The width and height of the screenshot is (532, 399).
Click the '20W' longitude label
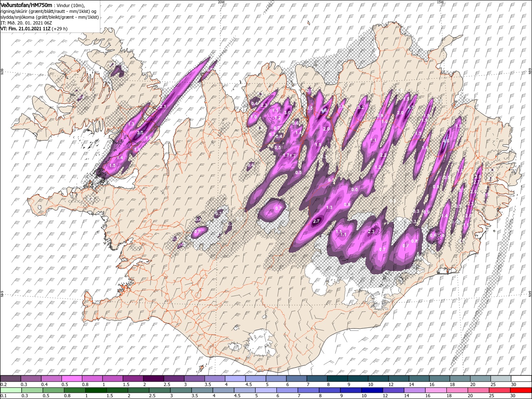coord(221,2)
